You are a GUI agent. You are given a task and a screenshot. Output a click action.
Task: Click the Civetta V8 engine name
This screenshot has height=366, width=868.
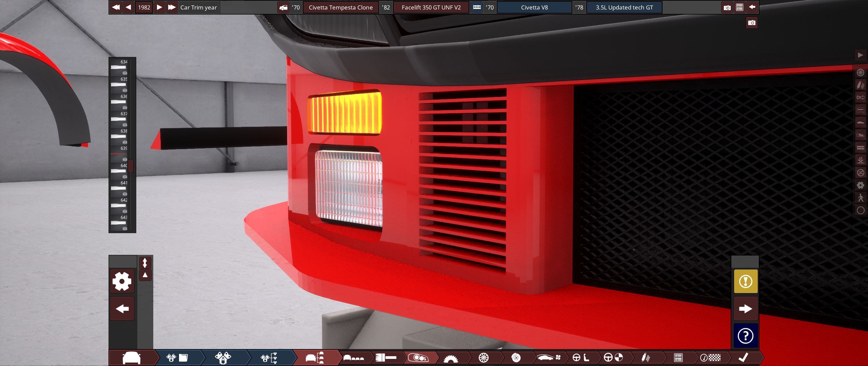point(534,7)
